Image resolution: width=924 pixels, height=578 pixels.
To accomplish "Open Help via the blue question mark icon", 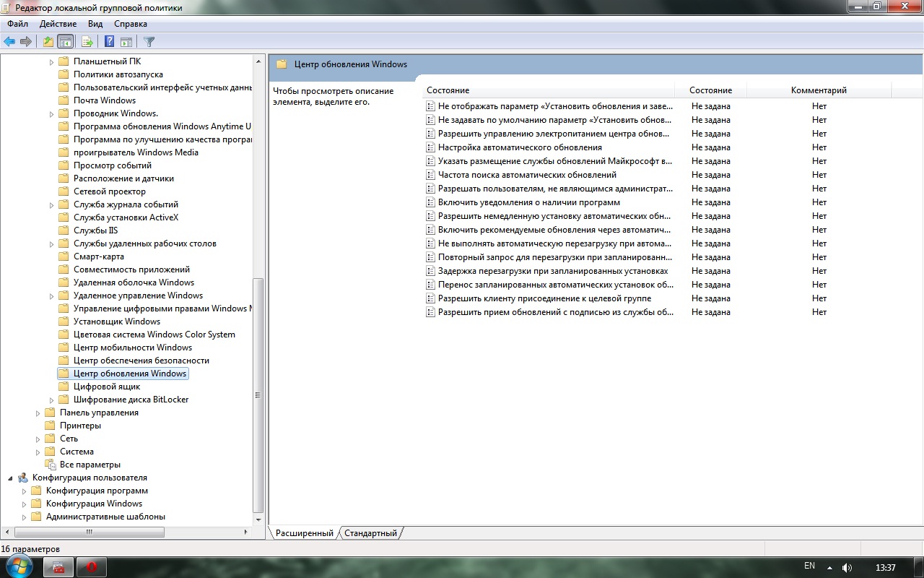I will tap(110, 42).
